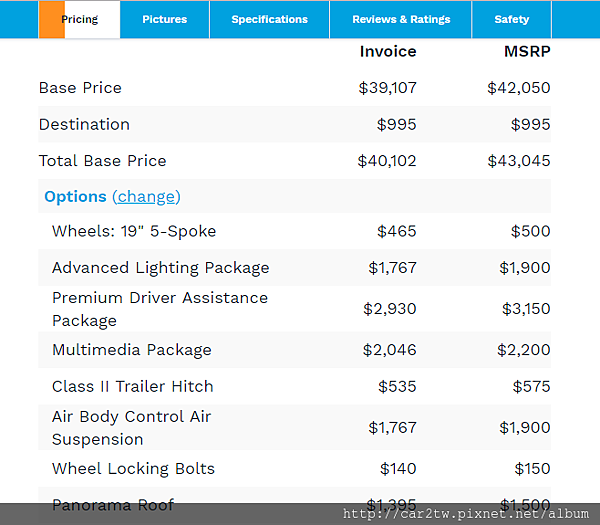Select the Safety tab
The image size is (600, 525).
pyautogui.click(x=512, y=19)
